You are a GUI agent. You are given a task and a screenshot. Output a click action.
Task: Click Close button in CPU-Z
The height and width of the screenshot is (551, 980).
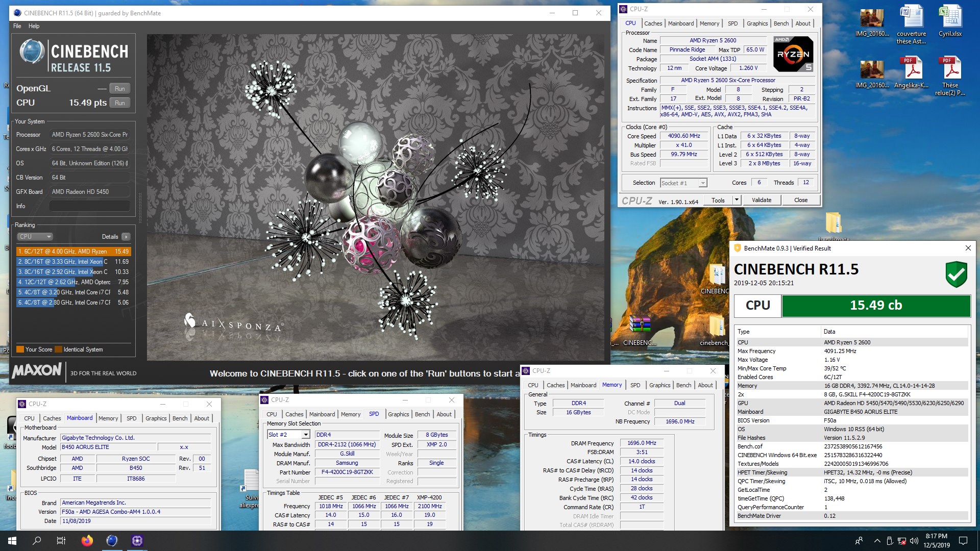coord(801,201)
